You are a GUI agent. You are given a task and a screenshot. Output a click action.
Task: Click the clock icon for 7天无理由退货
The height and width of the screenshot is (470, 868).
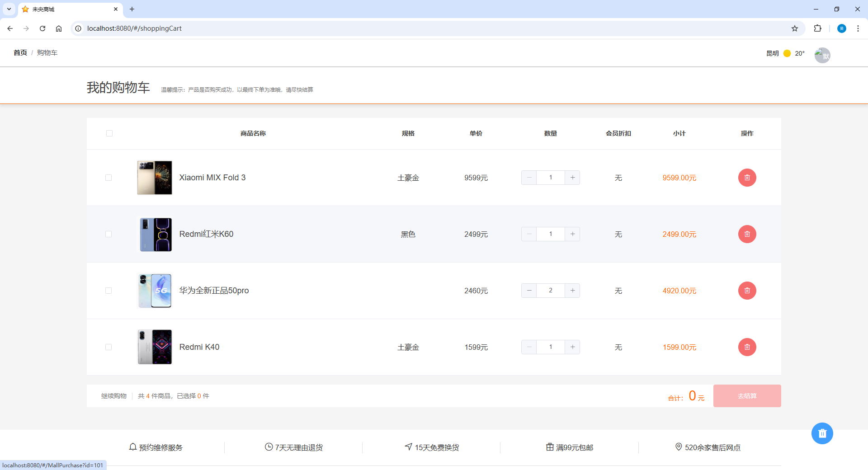[269, 447]
